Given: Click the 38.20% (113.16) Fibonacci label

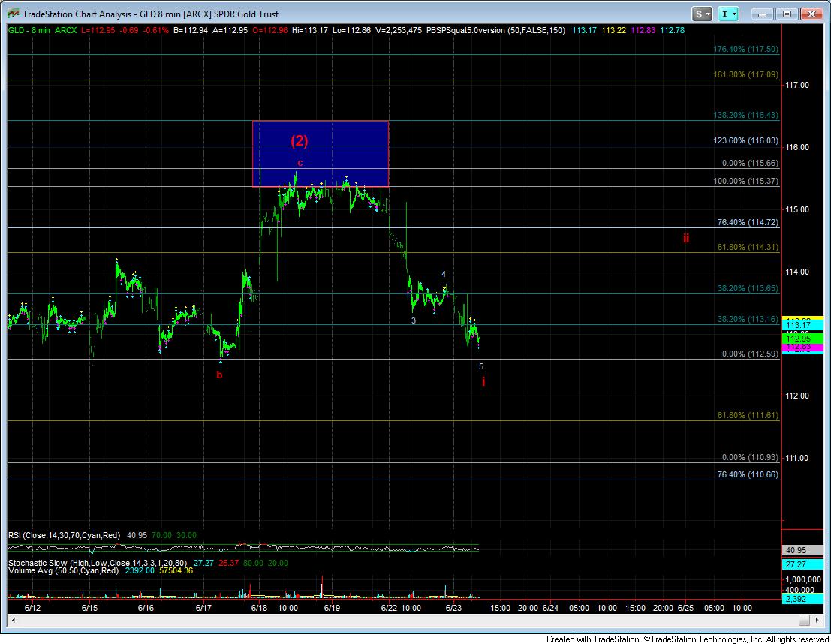Looking at the screenshot, I should (748, 319).
